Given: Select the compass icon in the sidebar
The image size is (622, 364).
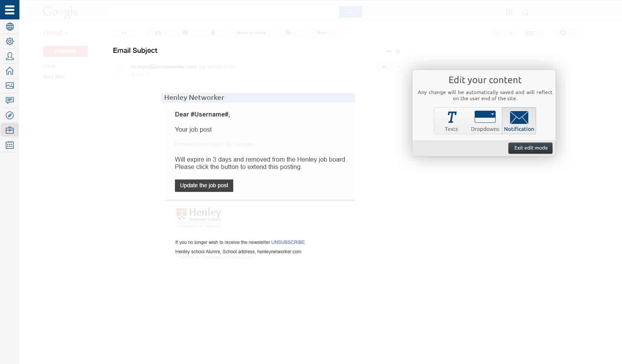Looking at the screenshot, I should point(10,115).
